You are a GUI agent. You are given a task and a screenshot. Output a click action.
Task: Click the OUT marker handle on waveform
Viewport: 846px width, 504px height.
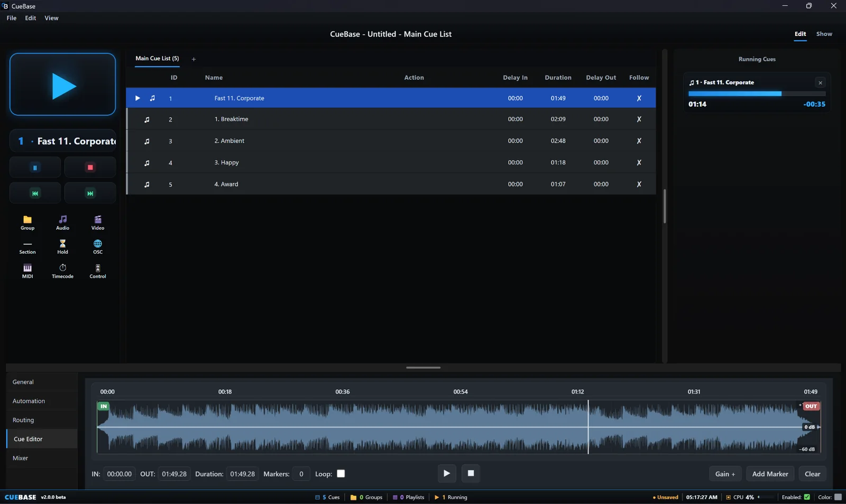811,406
